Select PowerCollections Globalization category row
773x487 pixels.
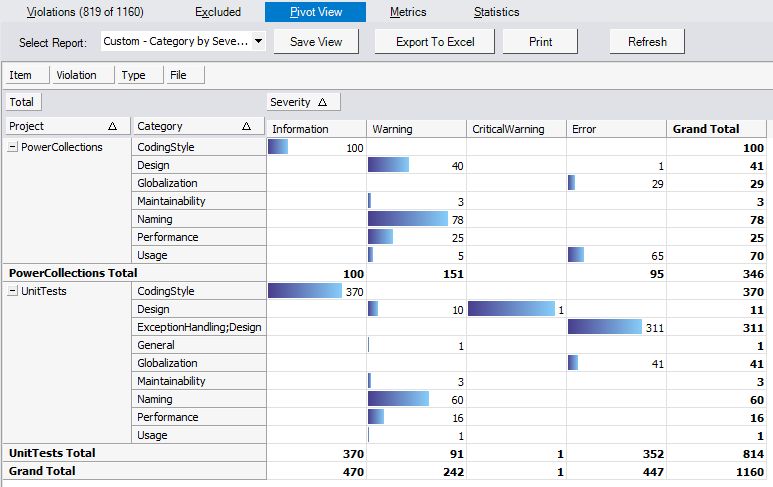click(199, 183)
